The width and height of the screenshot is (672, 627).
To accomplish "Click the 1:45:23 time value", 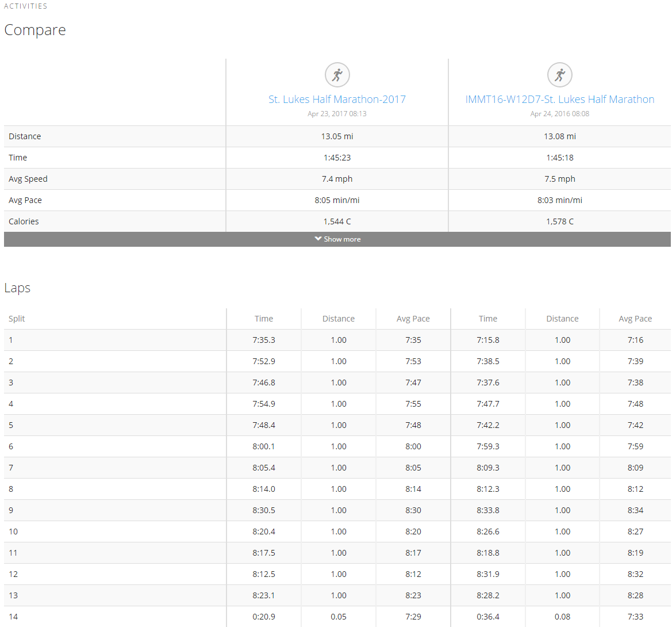I will (337, 158).
